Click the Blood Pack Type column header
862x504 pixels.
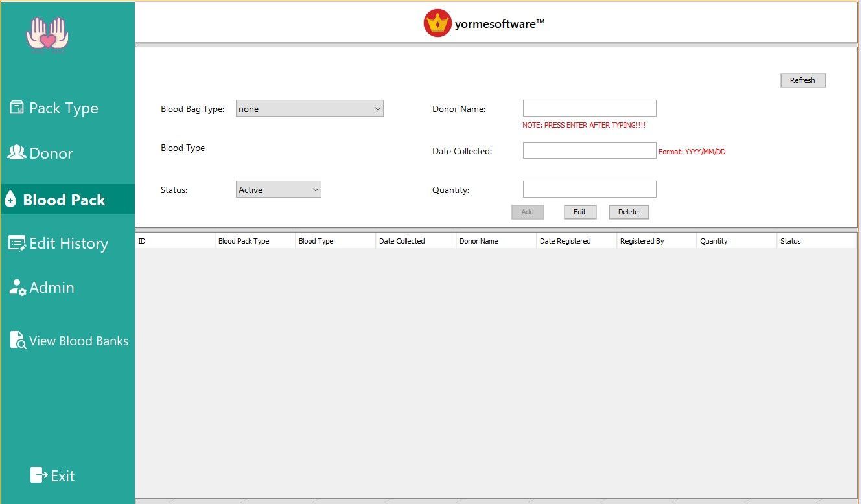pos(255,241)
